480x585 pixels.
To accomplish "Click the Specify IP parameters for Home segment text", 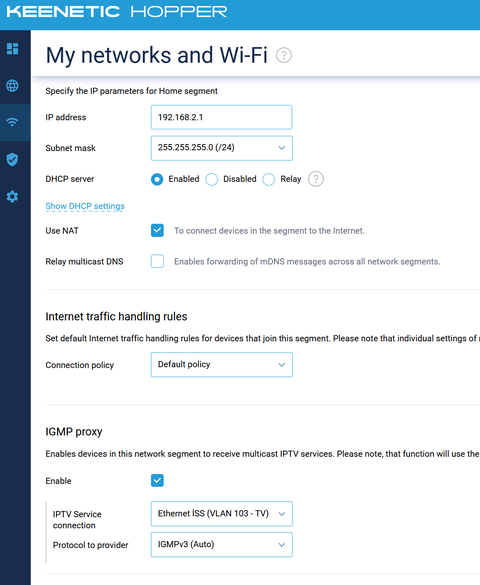I will 131,91.
